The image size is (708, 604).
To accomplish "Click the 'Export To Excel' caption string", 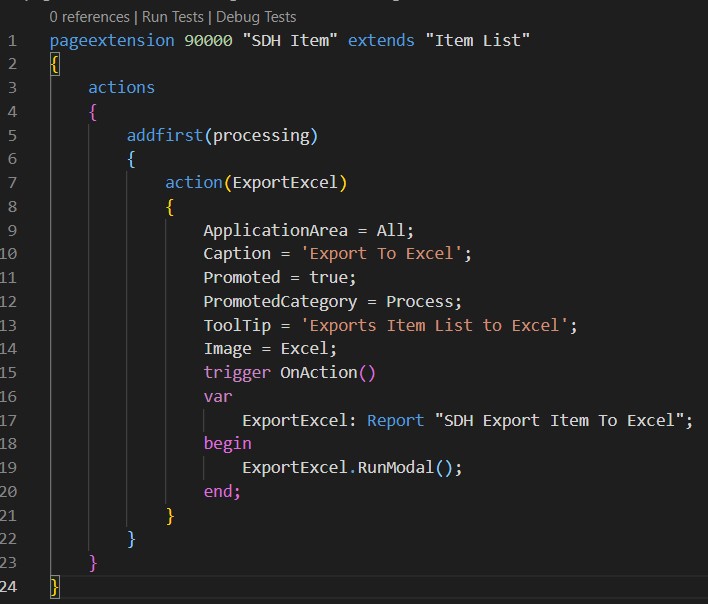I will (x=382, y=254).
